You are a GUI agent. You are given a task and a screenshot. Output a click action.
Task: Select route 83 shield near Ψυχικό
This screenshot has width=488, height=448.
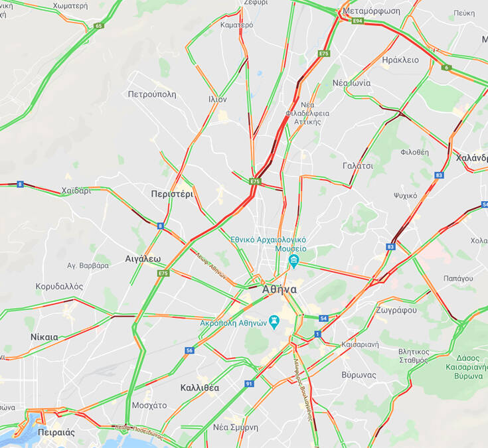tap(439, 175)
